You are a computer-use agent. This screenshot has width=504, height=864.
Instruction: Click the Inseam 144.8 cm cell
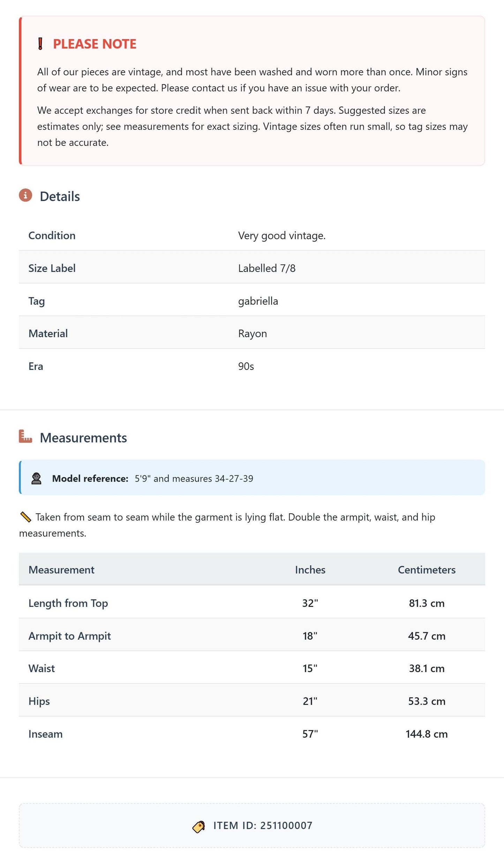point(427,734)
